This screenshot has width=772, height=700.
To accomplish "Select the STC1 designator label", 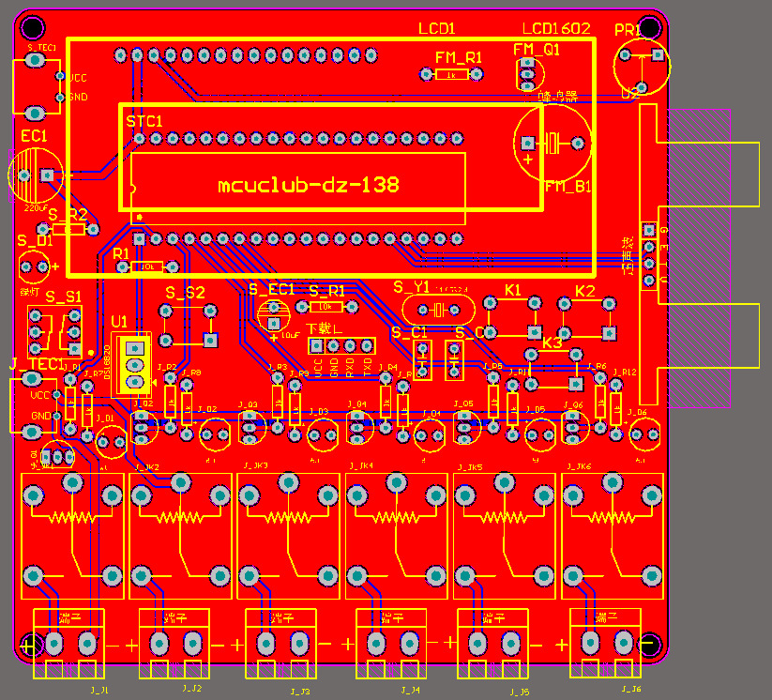I will tap(144, 121).
